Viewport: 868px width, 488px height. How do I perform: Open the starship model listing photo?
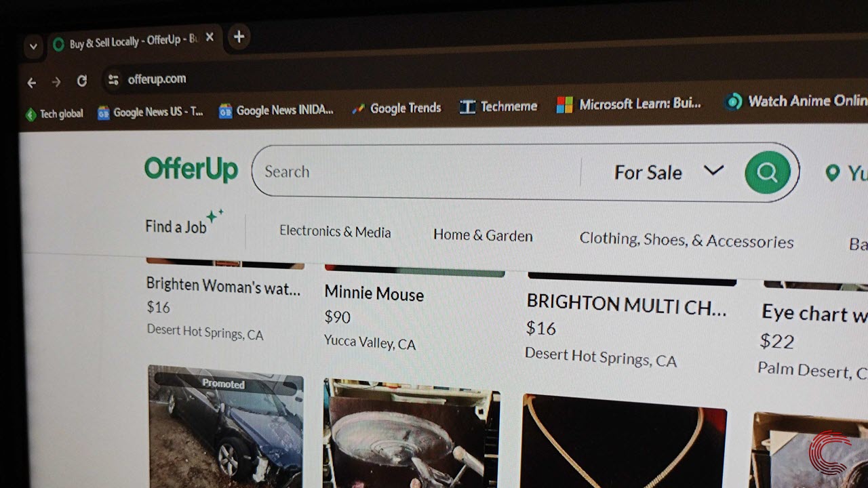(412, 433)
